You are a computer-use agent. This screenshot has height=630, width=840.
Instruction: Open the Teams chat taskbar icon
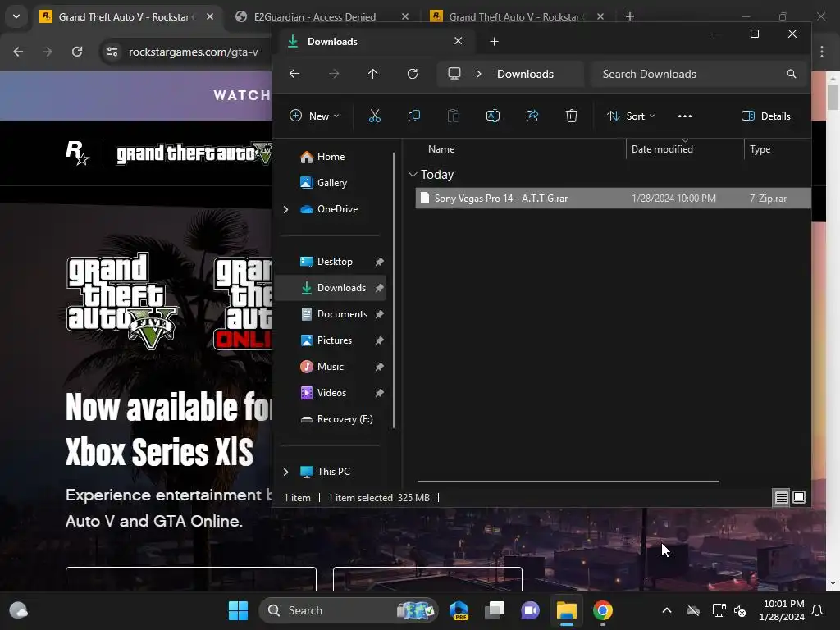[531, 610]
